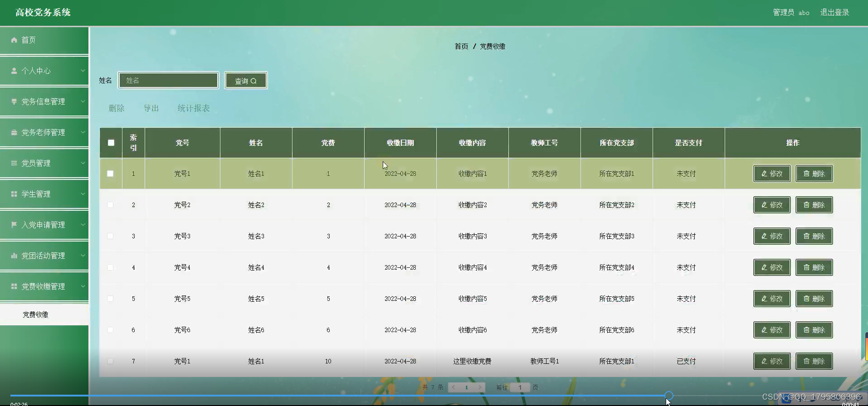Click the 所在党支部 column header

(616, 143)
